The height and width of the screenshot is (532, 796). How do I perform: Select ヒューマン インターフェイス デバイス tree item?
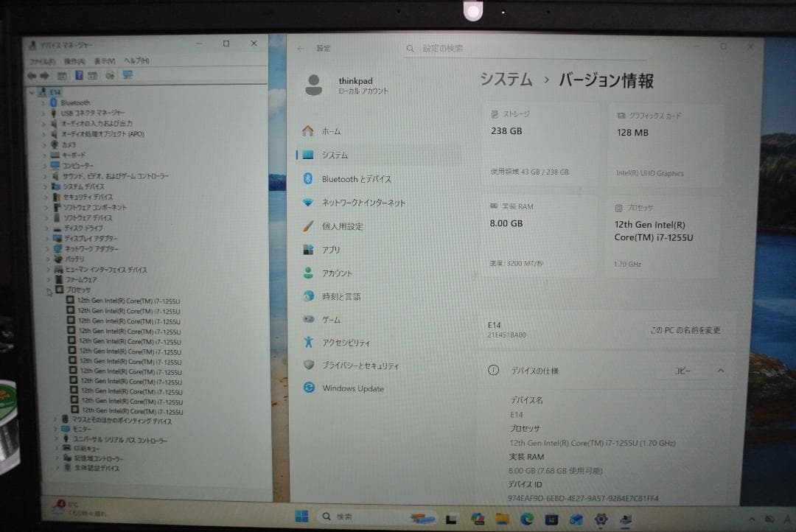pos(107,270)
